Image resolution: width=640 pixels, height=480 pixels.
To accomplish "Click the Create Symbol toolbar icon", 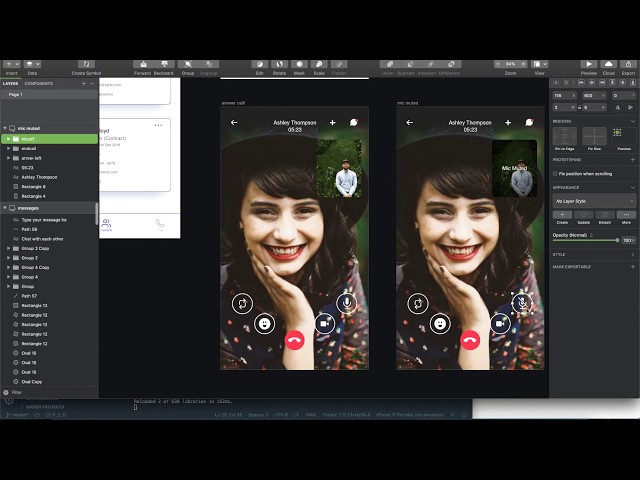I will click(86, 64).
